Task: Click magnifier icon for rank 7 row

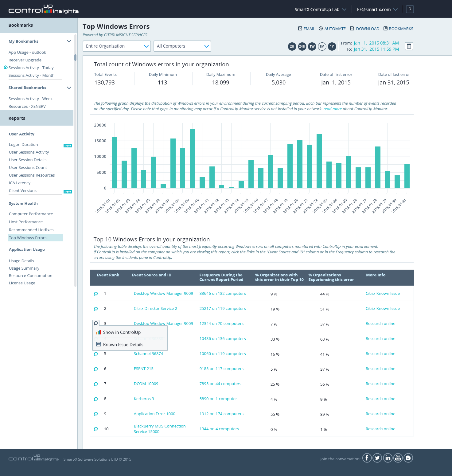Action: coord(96,384)
